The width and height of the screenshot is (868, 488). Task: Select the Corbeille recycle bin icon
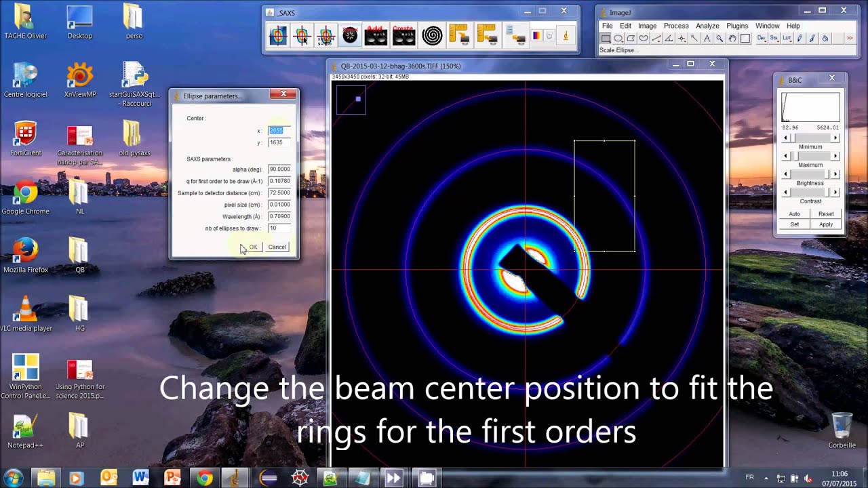coord(842,430)
